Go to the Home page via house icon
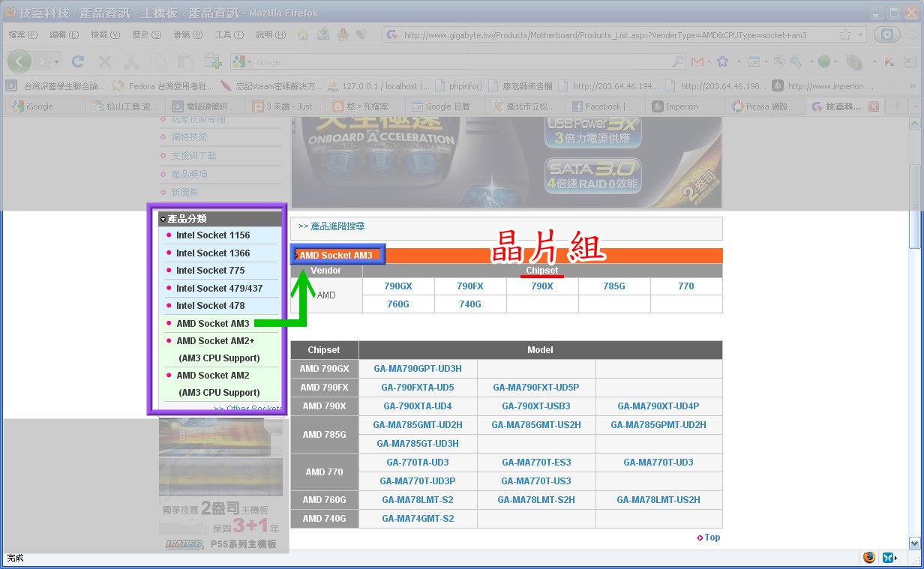Image resolution: width=924 pixels, height=569 pixels. coord(303,34)
